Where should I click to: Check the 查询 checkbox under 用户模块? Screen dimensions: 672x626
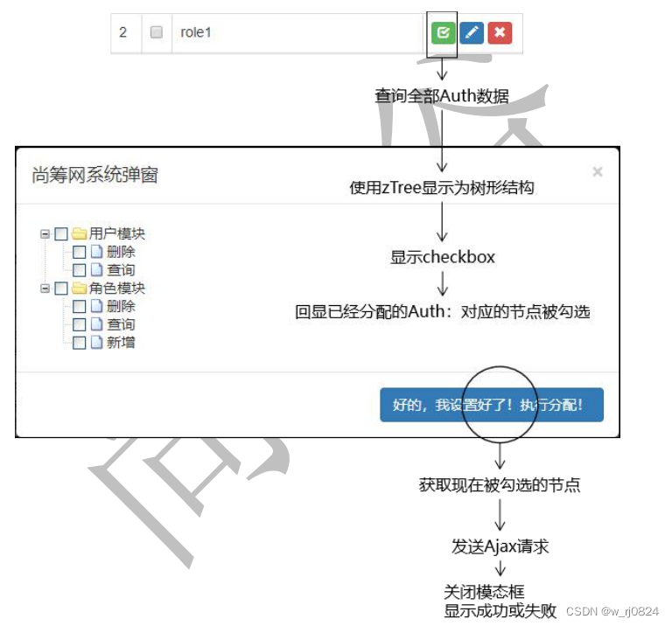click(x=80, y=270)
